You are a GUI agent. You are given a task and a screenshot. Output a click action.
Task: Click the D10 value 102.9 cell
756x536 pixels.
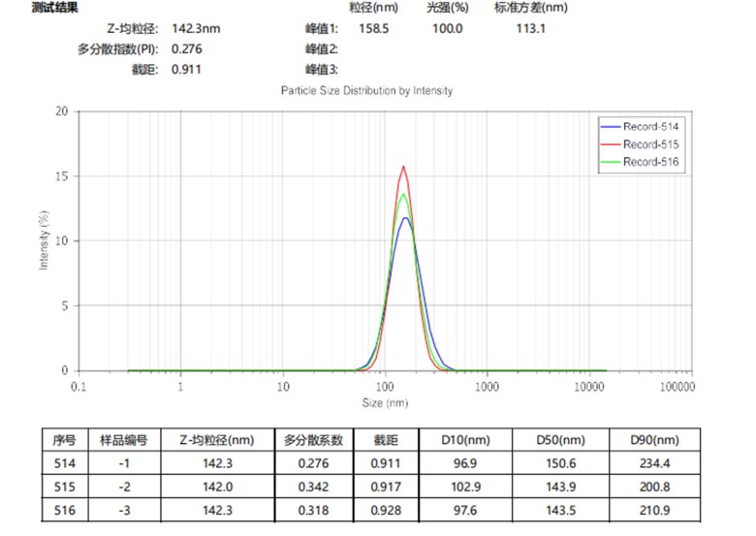point(459,488)
